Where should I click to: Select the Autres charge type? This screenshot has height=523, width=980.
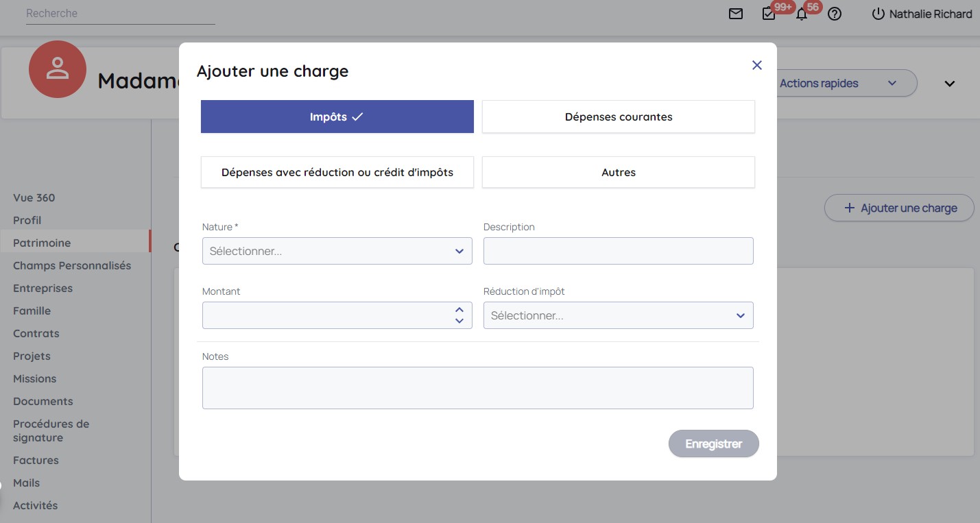(x=618, y=172)
